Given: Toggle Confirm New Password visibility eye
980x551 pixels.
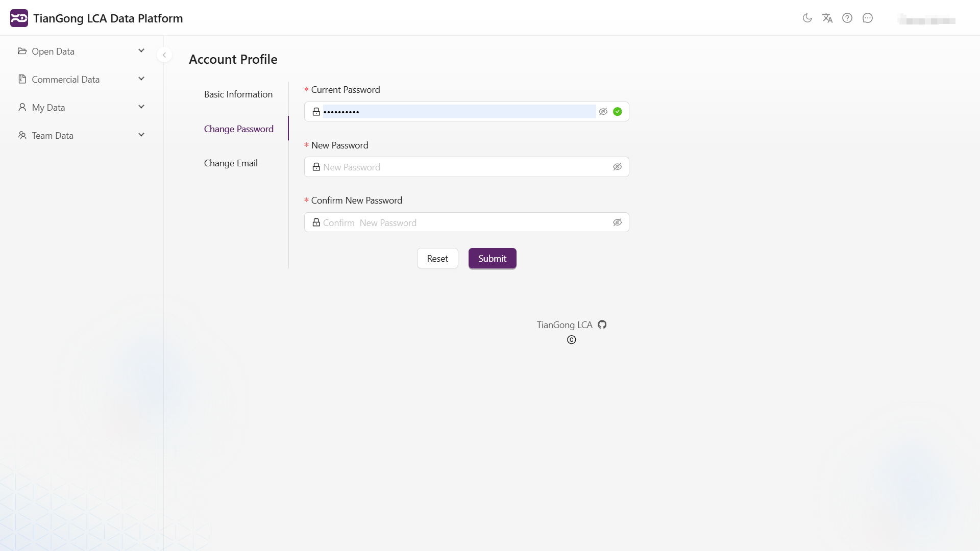Looking at the screenshot, I should point(617,222).
